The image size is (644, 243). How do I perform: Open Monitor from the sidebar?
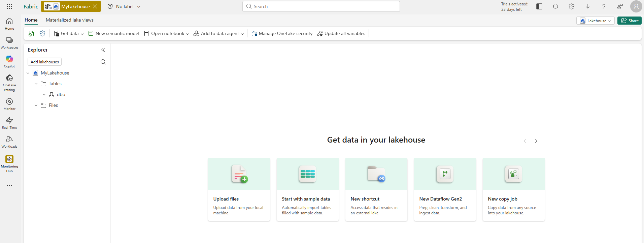9,104
